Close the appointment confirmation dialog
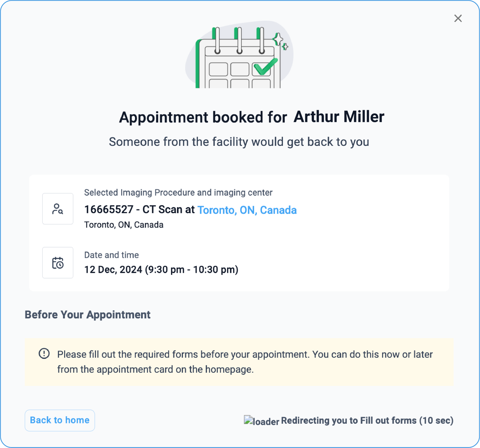 [458, 19]
